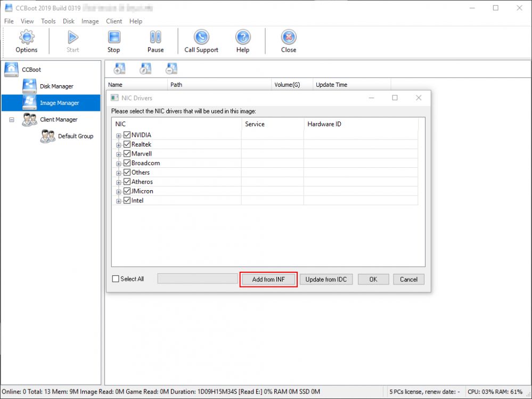Click the Start play icon
The image size is (532, 399).
coord(72,37)
